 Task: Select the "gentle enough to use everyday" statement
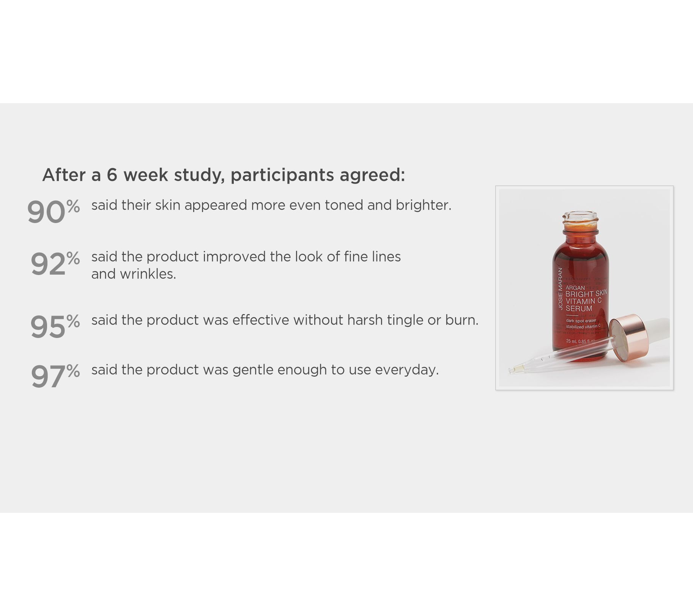click(x=265, y=370)
